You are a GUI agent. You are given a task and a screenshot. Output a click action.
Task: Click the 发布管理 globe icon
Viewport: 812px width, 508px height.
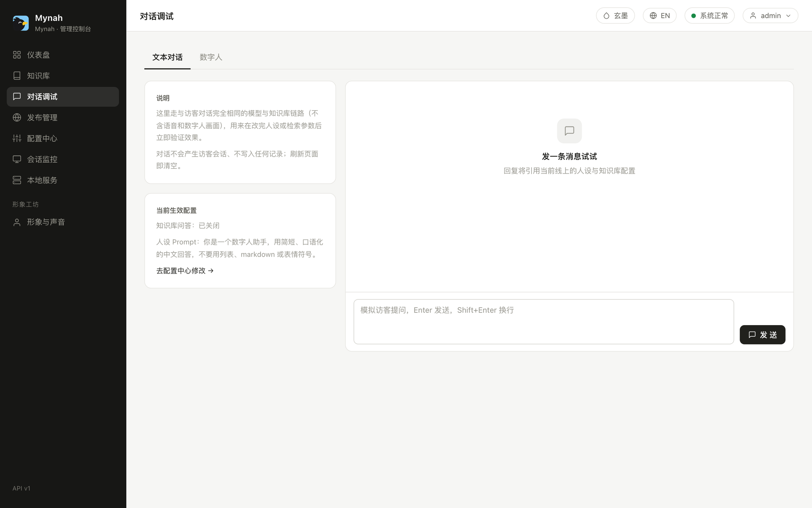17,117
